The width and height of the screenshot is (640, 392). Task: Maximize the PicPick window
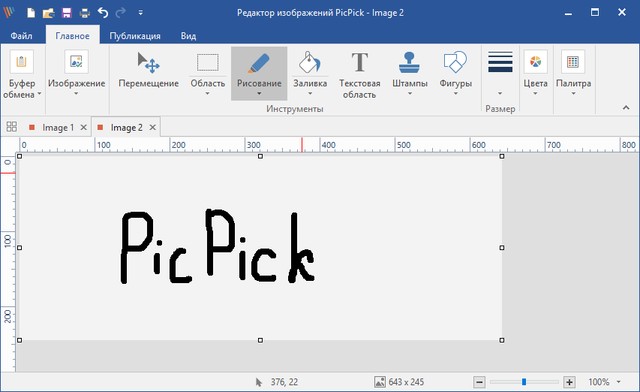click(595, 13)
